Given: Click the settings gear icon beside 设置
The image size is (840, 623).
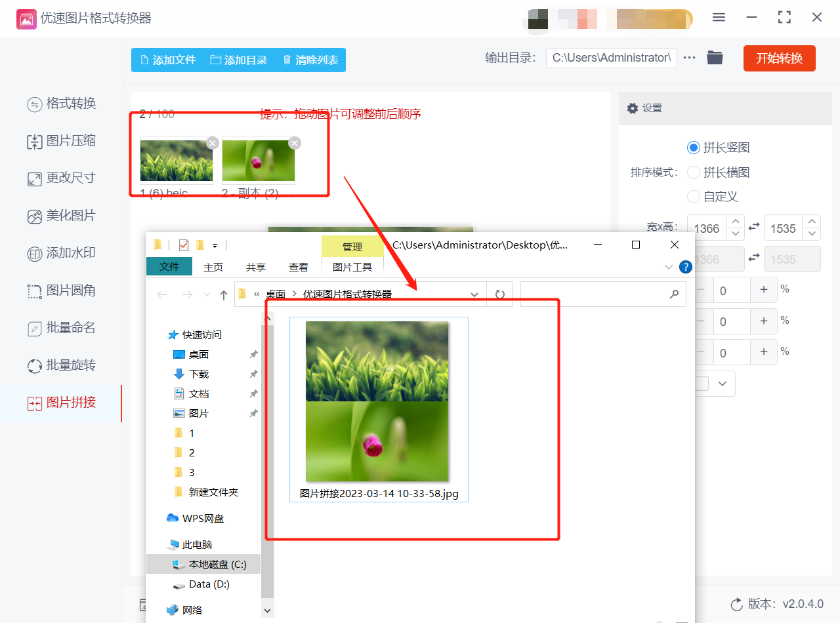Looking at the screenshot, I should [x=633, y=108].
